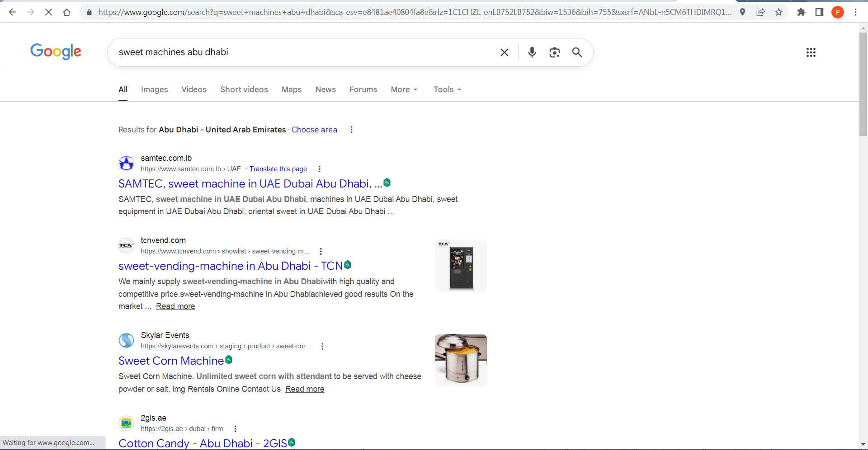Open the browser home page
Image resolution: width=868 pixels, height=450 pixels.
(x=66, y=12)
